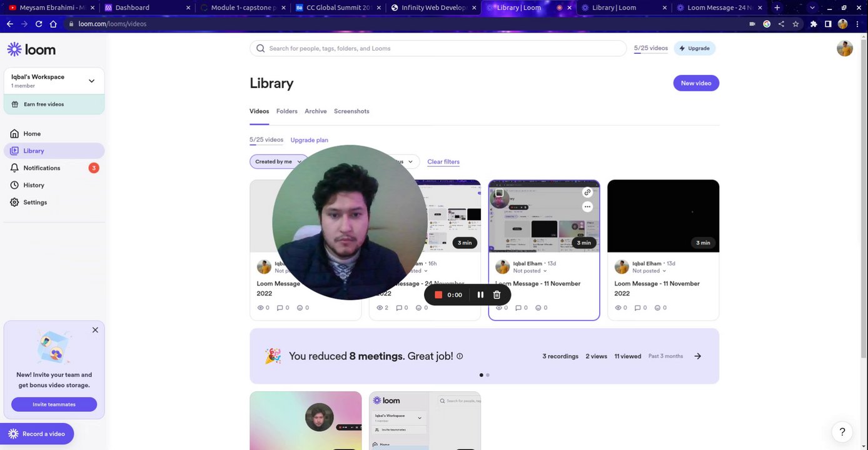Open Settings in the left sidebar

[x=54, y=202]
